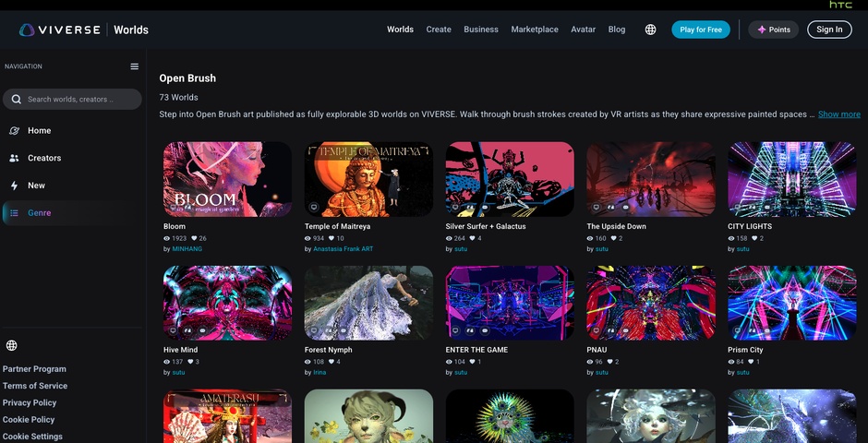The height and width of the screenshot is (443, 868).
Task: Open creator Irina's profile link
Action: [x=319, y=373]
